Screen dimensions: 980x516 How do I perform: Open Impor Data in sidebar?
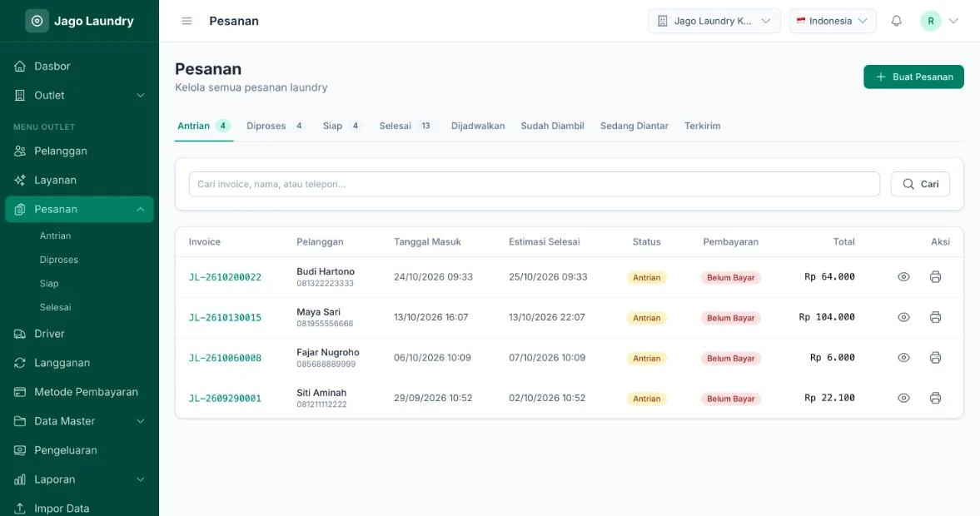pyautogui.click(x=79, y=509)
